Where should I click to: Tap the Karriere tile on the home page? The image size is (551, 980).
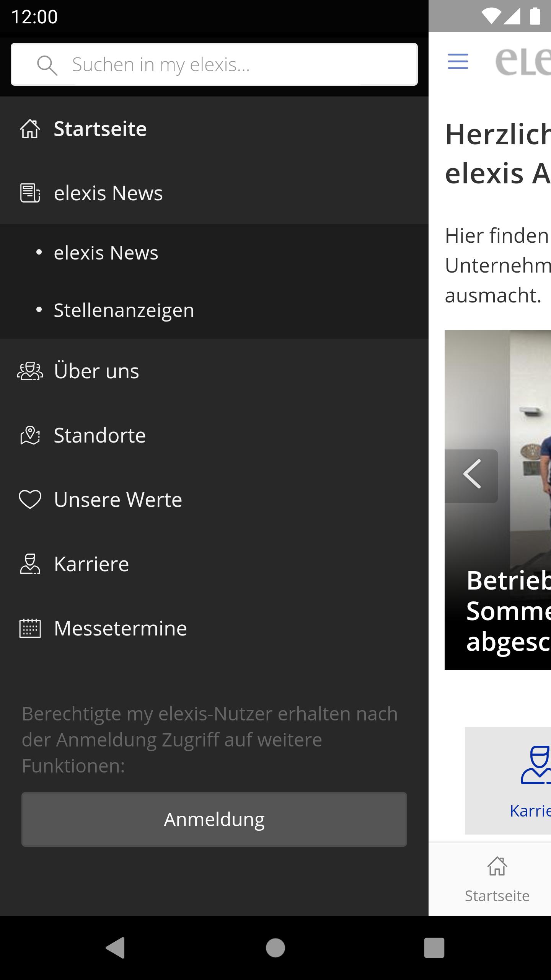click(508, 781)
